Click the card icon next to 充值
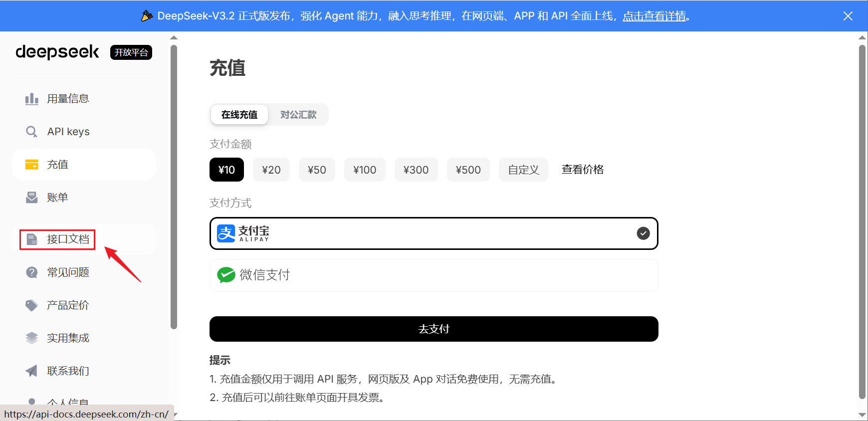868x421 pixels. [x=32, y=165]
